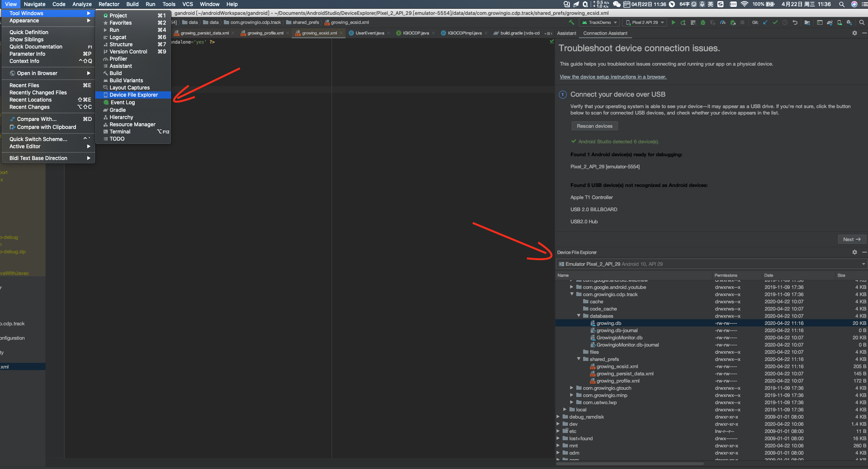Open the AVD Manager device icon
This screenshot has width=868, height=469.
pyautogui.click(x=840, y=22)
